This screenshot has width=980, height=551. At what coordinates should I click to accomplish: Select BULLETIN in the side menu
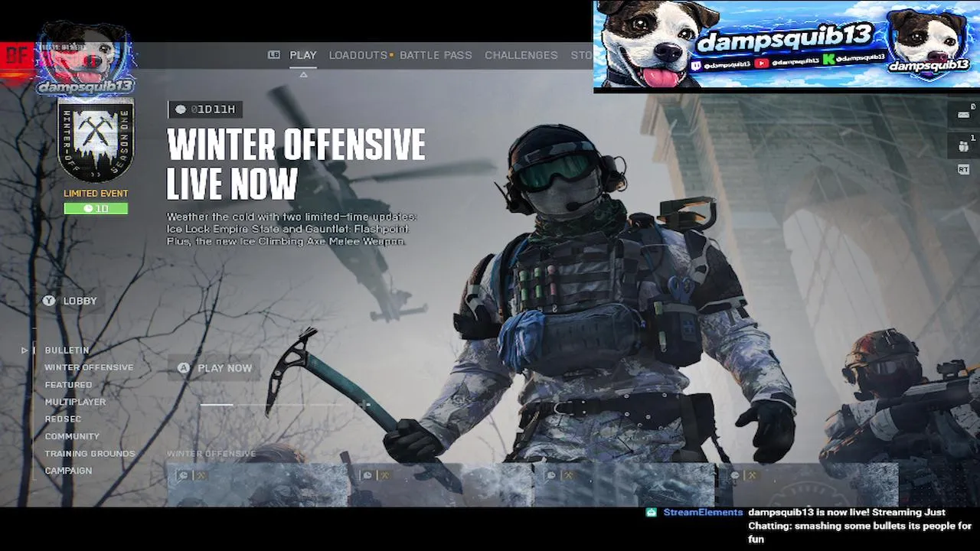point(67,350)
